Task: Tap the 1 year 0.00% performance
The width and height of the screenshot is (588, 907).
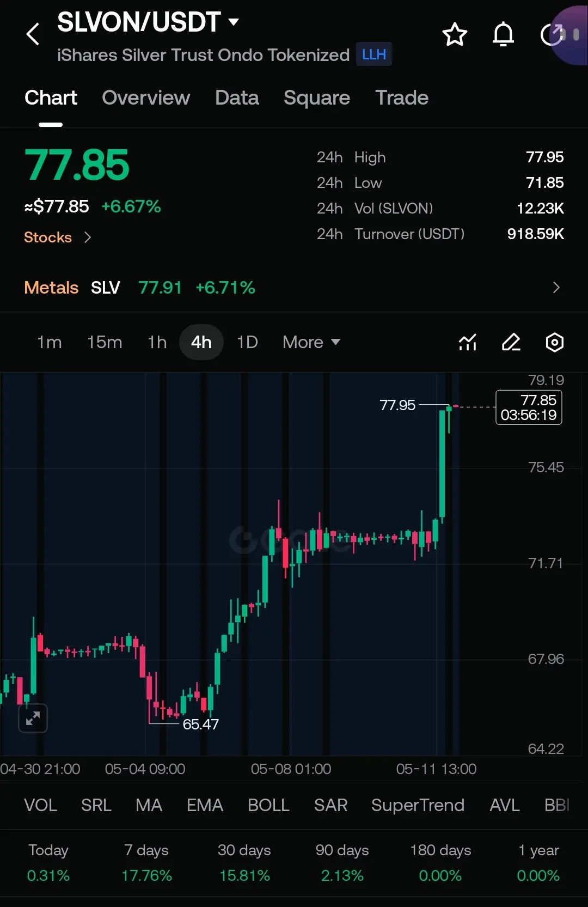Action: pos(538,863)
